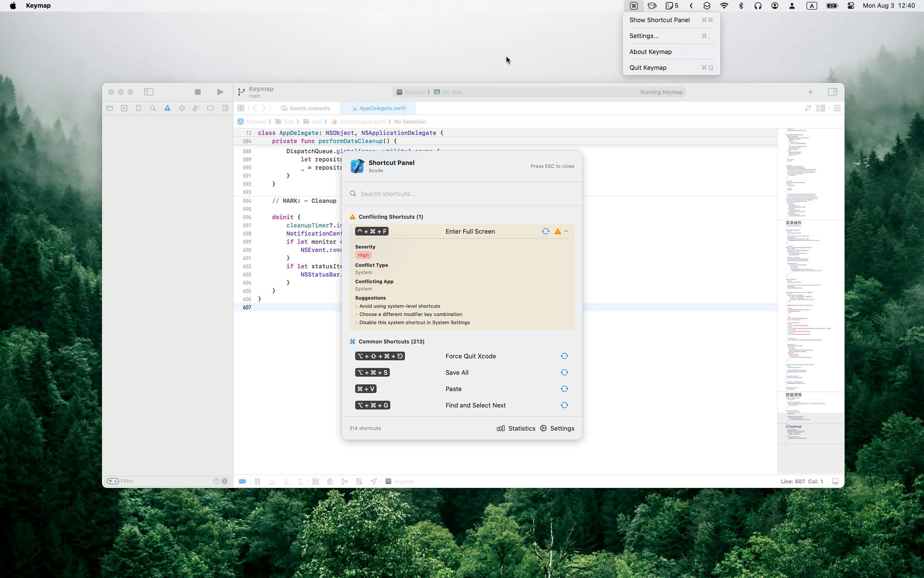
Task: Open Settings in the Shortcut Panel footer
Action: [557, 428]
